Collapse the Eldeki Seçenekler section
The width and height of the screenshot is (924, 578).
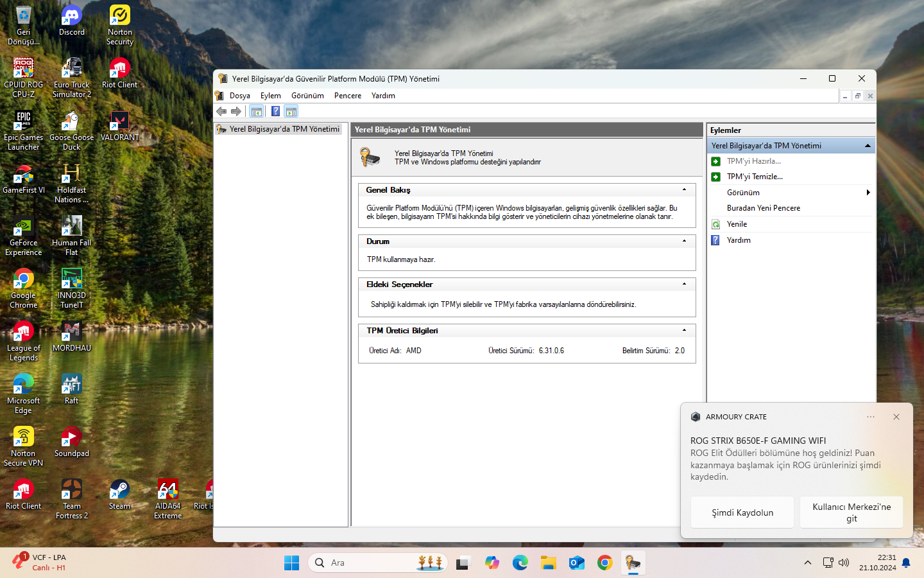[x=684, y=284]
